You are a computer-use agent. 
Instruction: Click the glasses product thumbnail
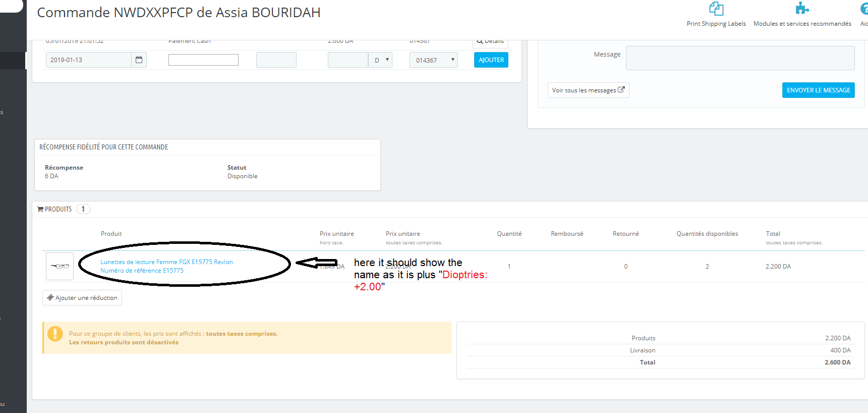(60, 266)
